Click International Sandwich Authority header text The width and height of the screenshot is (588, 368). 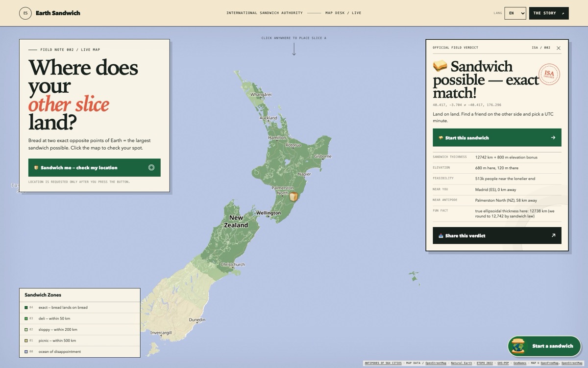pyautogui.click(x=265, y=13)
